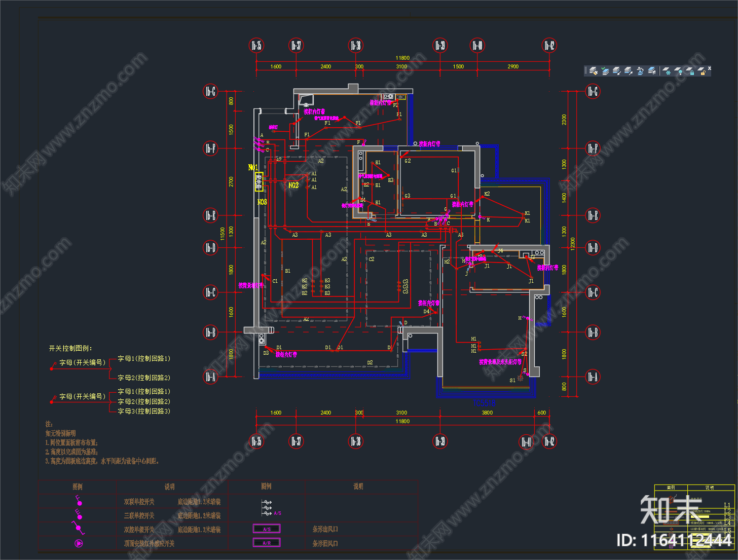Select the 三联单控开关 description text

pos(139,515)
